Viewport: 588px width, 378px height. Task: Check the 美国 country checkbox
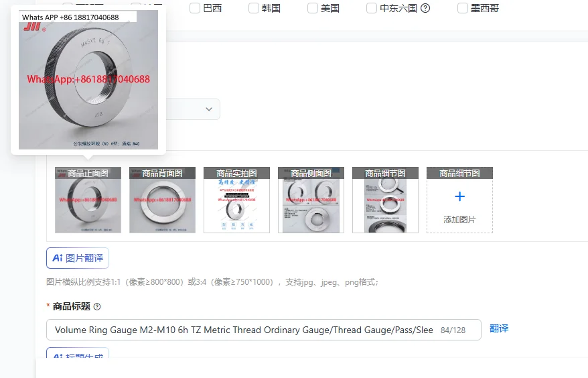point(313,8)
